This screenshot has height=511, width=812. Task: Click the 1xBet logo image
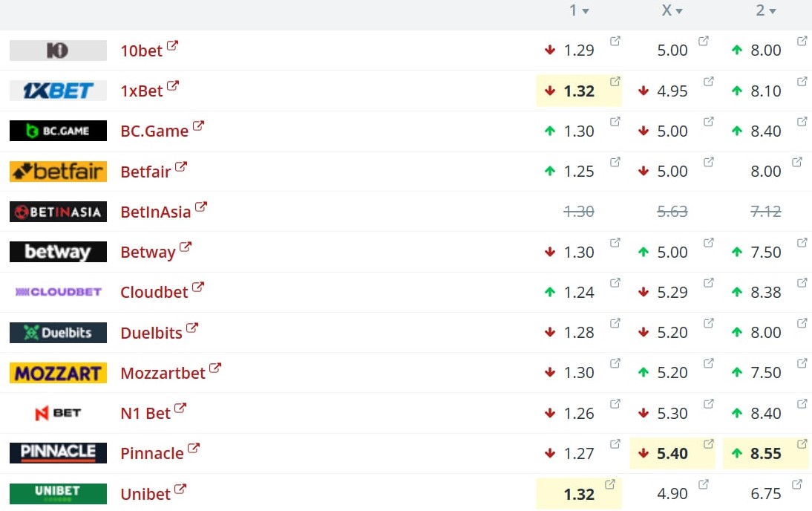[58, 91]
